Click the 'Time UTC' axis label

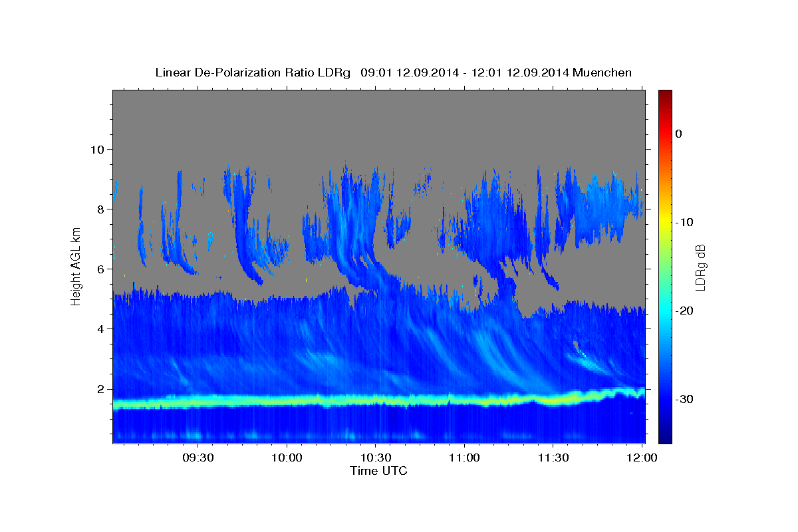click(378, 471)
